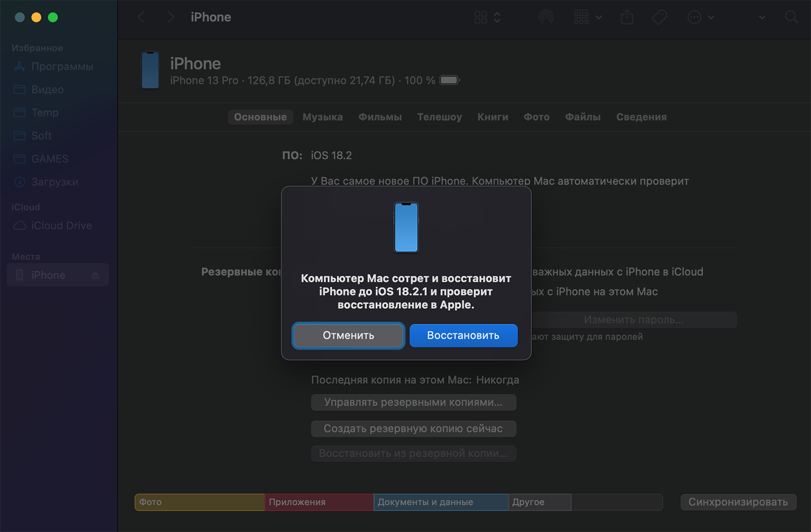The height and width of the screenshot is (532, 811).
Task: Switch to the Телешоу tab
Action: (440, 117)
